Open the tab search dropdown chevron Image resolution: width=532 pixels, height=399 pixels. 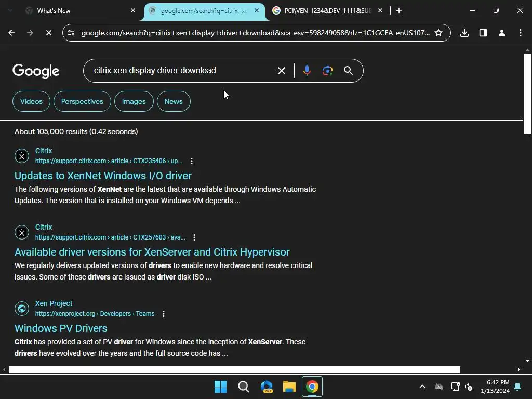click(10, 10)
